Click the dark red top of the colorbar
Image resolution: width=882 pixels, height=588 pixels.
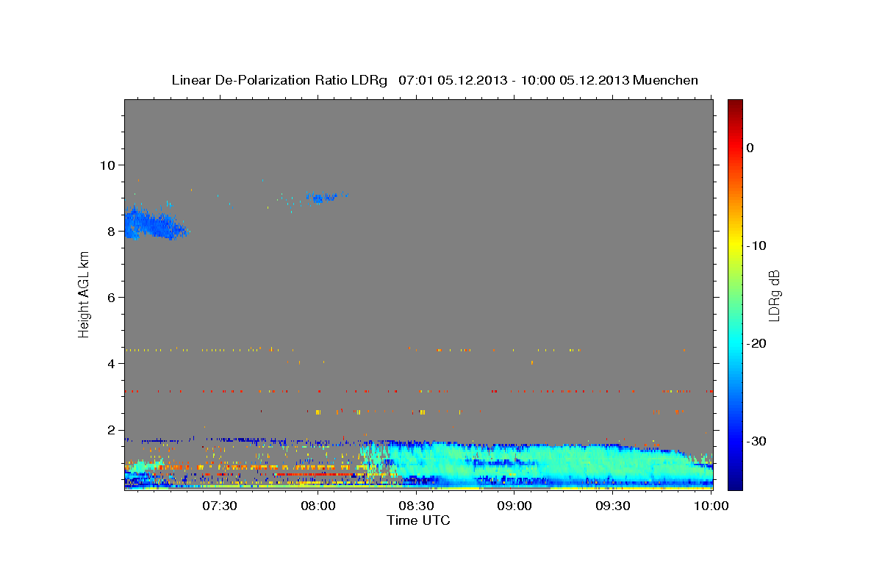coord(735,107)
